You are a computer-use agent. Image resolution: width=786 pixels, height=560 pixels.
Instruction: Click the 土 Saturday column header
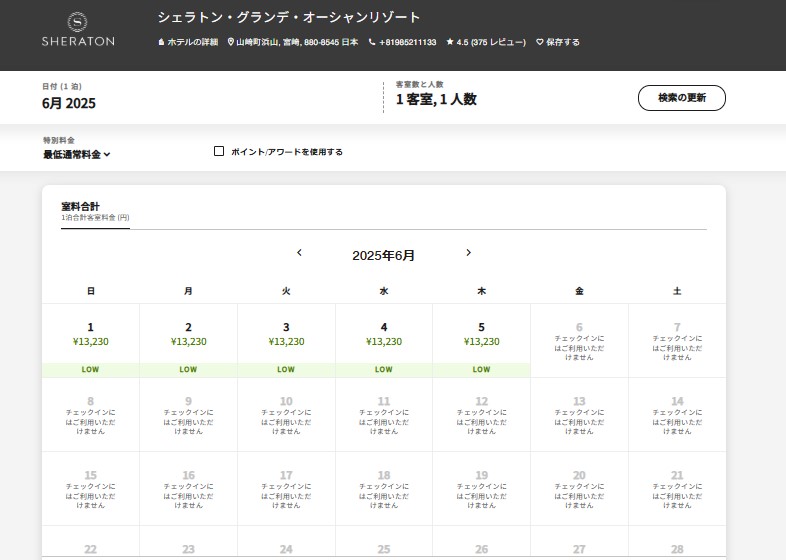click(677, 291)
